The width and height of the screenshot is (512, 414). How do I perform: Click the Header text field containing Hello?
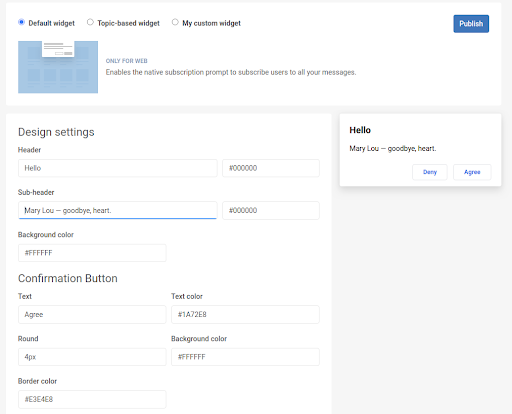click(118, 168)
